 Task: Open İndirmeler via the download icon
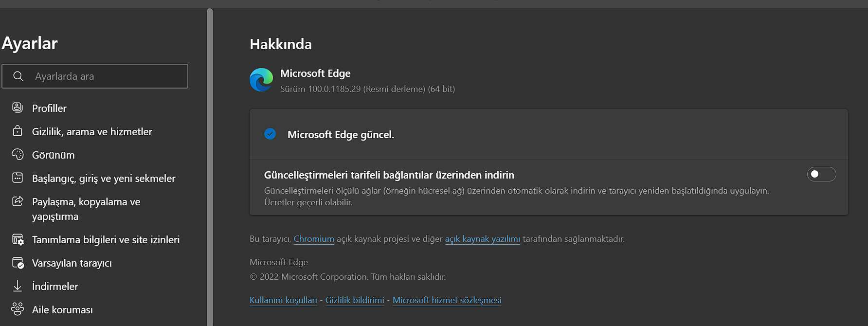pos(18,286)
